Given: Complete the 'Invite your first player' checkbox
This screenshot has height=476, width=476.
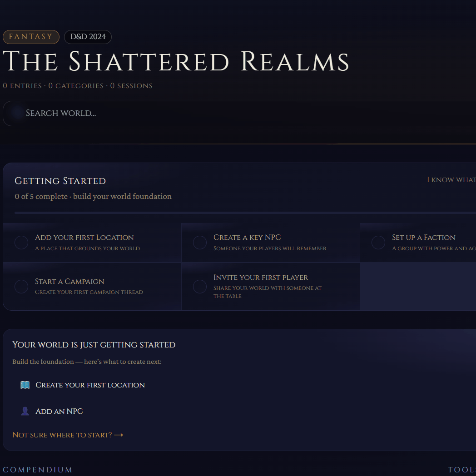Looking at the screenshot, I should point(199,286).
